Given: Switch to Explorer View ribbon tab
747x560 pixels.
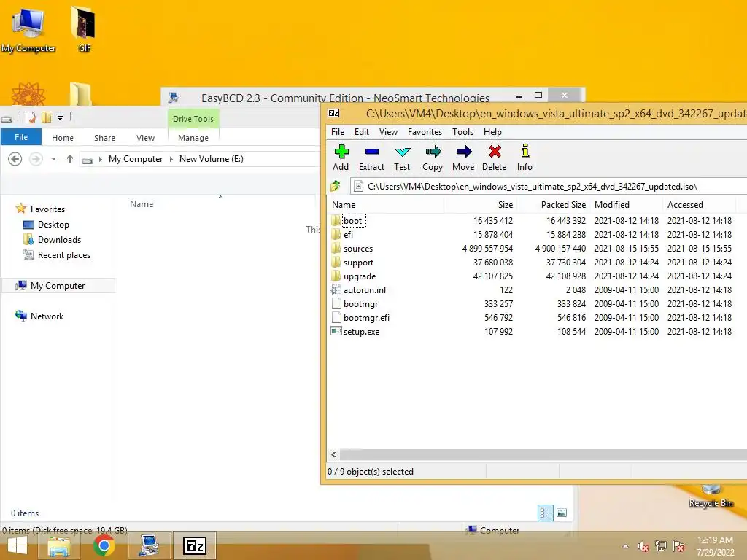Looking at the screenshot, I should coord(145,138).
